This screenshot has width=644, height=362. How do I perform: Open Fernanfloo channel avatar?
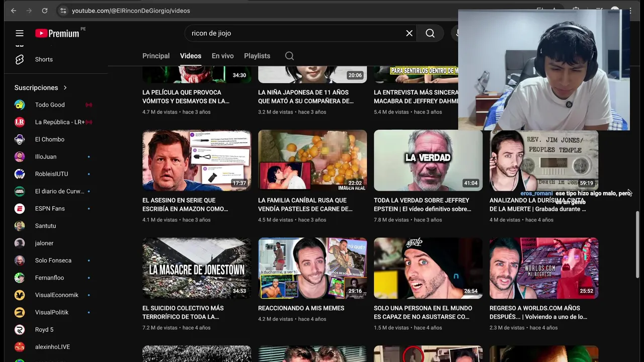click(20, 278)
